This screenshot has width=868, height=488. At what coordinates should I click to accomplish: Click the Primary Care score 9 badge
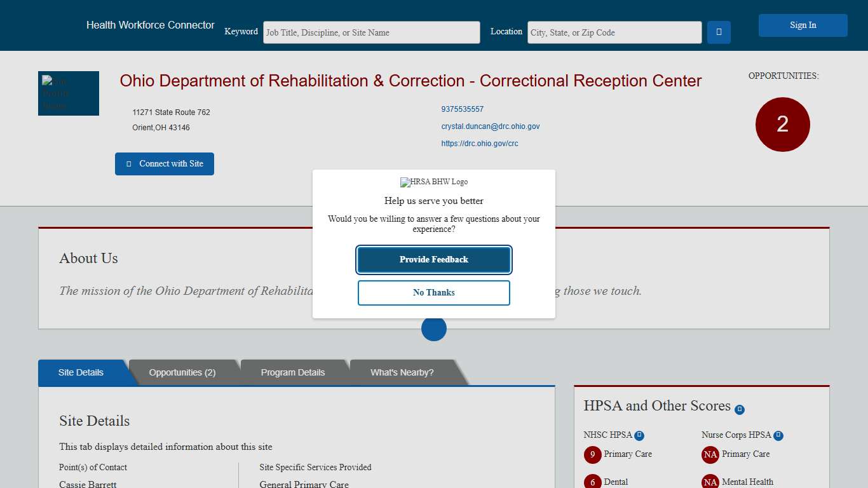(592, 455)
